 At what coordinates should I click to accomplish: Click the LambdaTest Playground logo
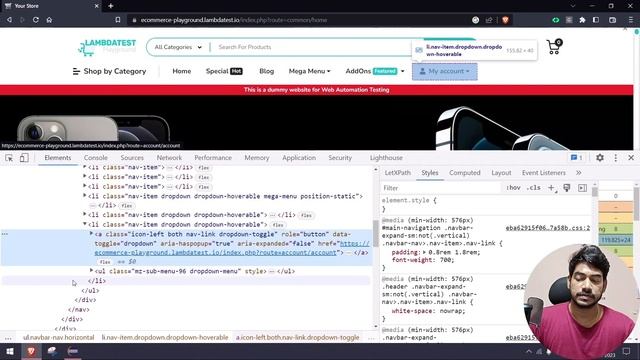(107, 47)
